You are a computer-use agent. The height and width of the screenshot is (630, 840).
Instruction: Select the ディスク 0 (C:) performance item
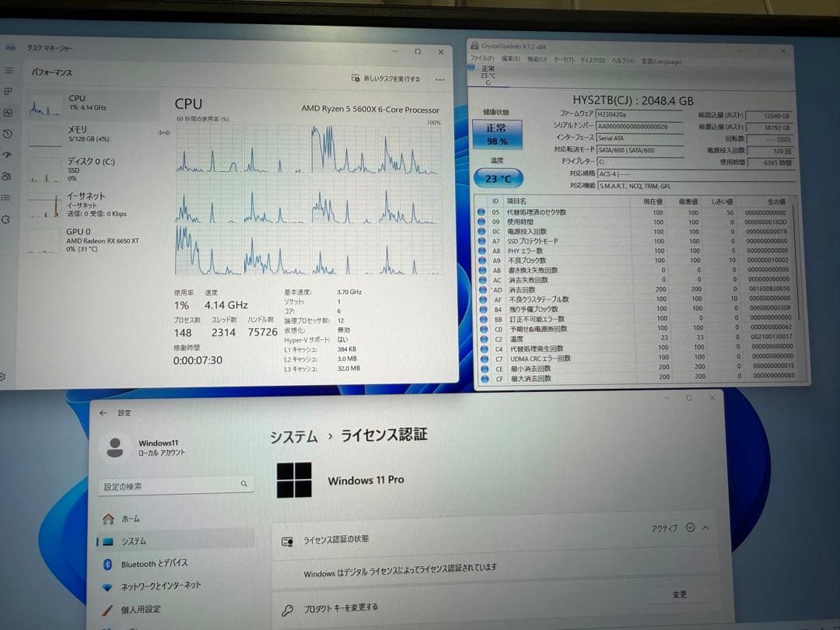(92, 168)
